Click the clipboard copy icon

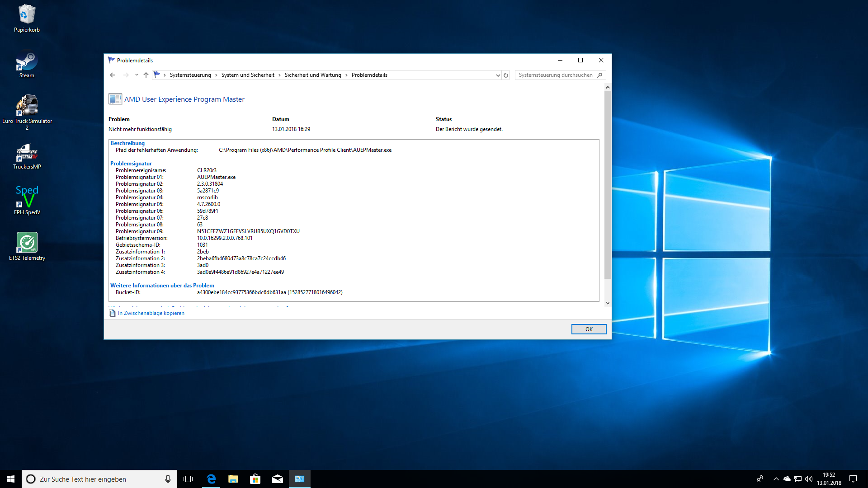click(x=112, y=313)
